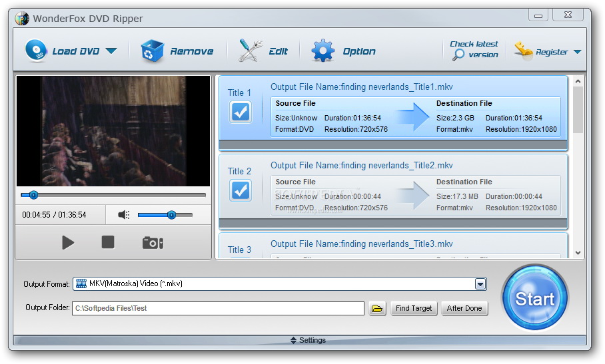Click the title list scrollbar thumb
The image size is (605, 364).
[578, 110]
